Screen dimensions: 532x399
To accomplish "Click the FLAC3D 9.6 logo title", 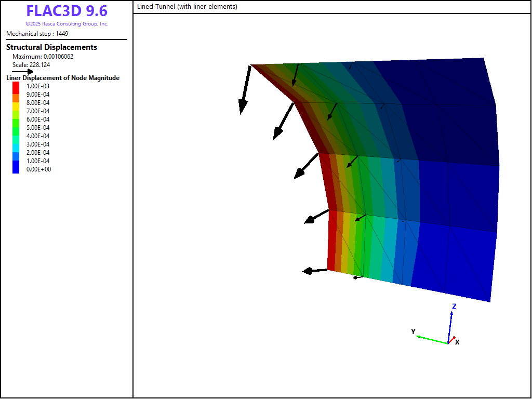I will (x=66, y=11).
